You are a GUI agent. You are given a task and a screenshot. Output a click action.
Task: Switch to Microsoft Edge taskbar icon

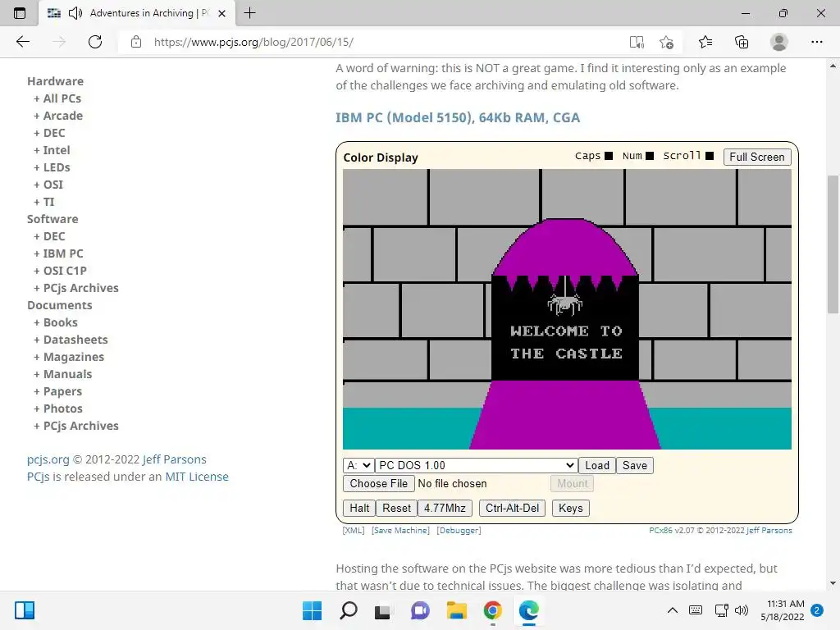tap(529, 610)
